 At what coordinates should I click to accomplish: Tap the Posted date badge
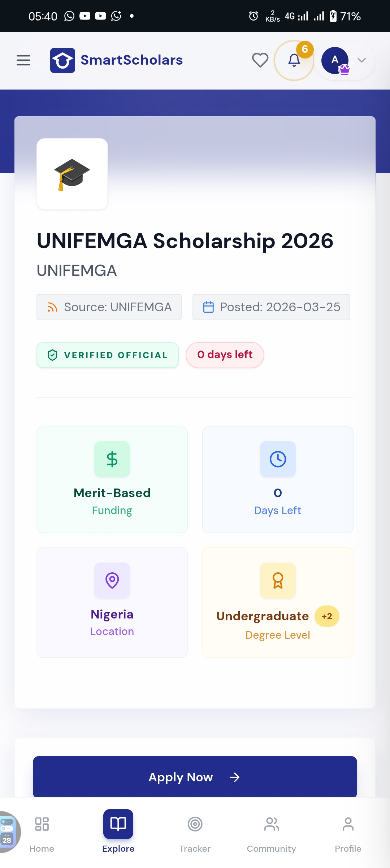[x=271, y=307]
